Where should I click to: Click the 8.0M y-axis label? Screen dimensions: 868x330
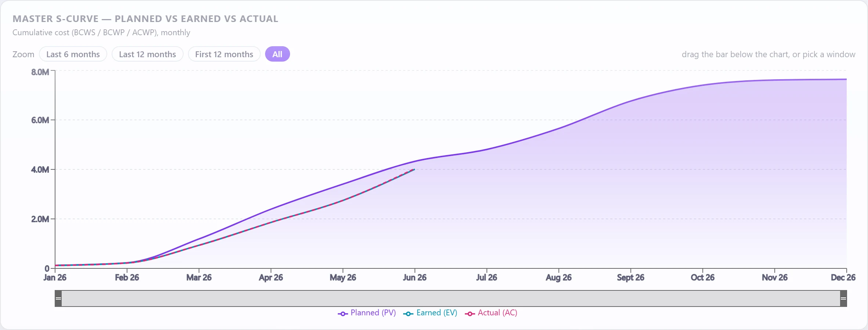tap(40, 72)
